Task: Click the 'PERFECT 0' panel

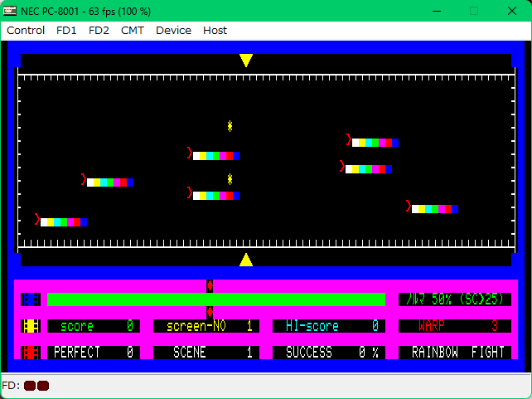Action: pos(94,353)
